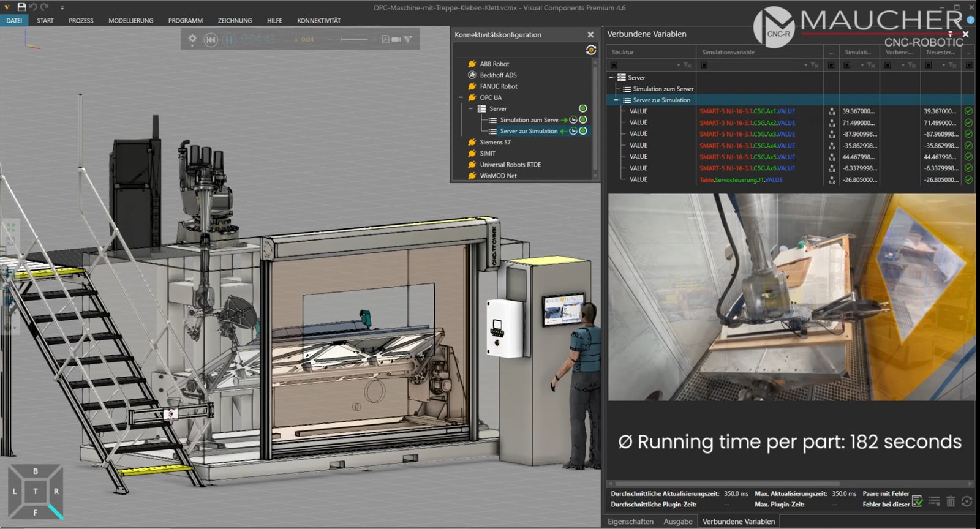Refresh the connectivity configuration tree
Image resolution: width=980 pixels, height=529 pixels.
tap(591, 50)
